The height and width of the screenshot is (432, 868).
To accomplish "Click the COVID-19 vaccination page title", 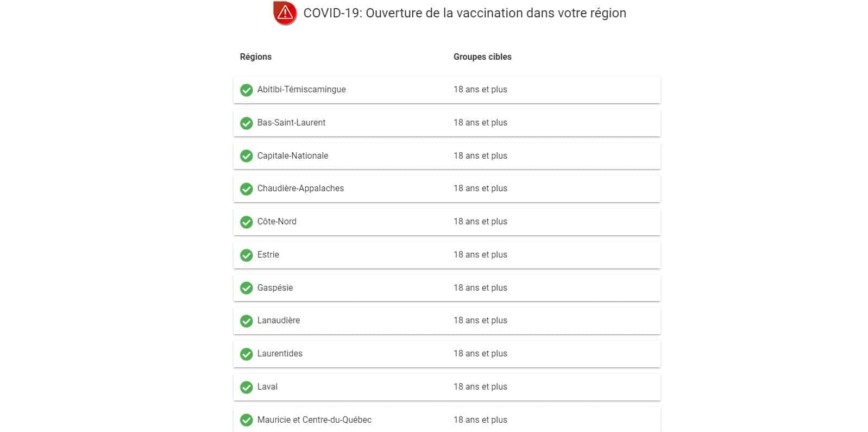I will click(464, 13).
